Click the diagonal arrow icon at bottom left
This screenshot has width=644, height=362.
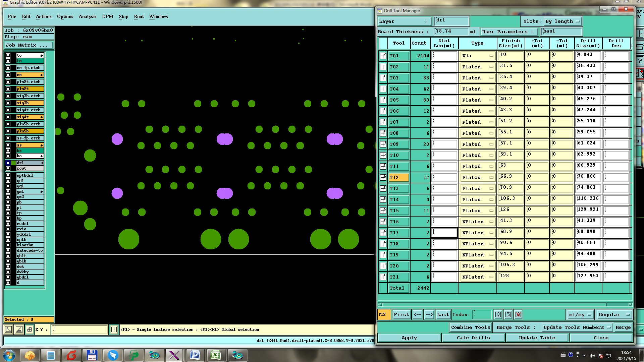coord(8,329)
